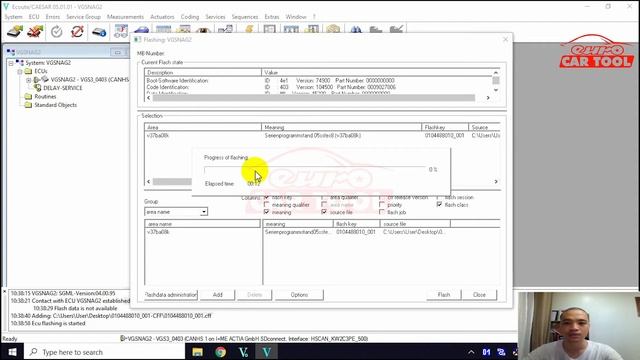Click the Options button

[x=299, y=295]
